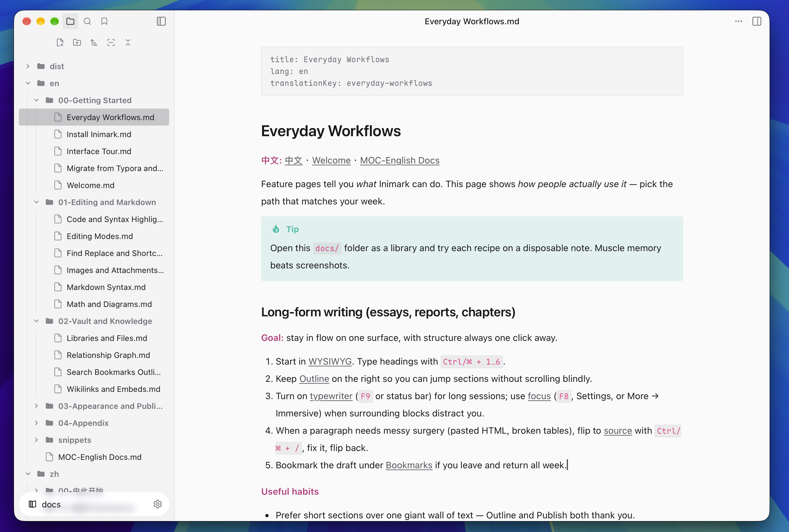
Task: Collapse all folders in tree
Action: coord(128,42)
